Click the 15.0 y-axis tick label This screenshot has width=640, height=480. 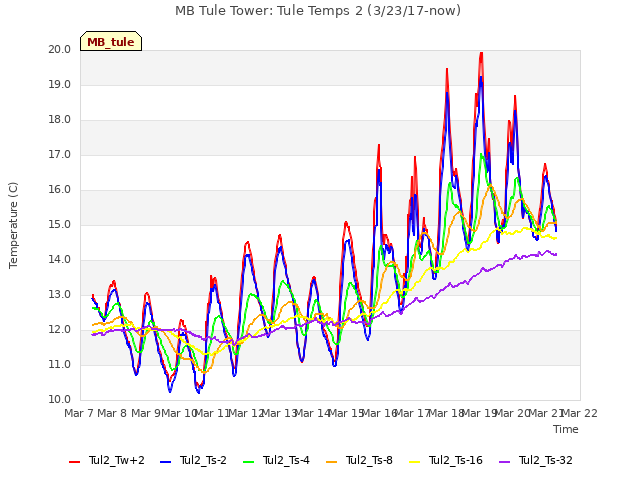[60, 224]
